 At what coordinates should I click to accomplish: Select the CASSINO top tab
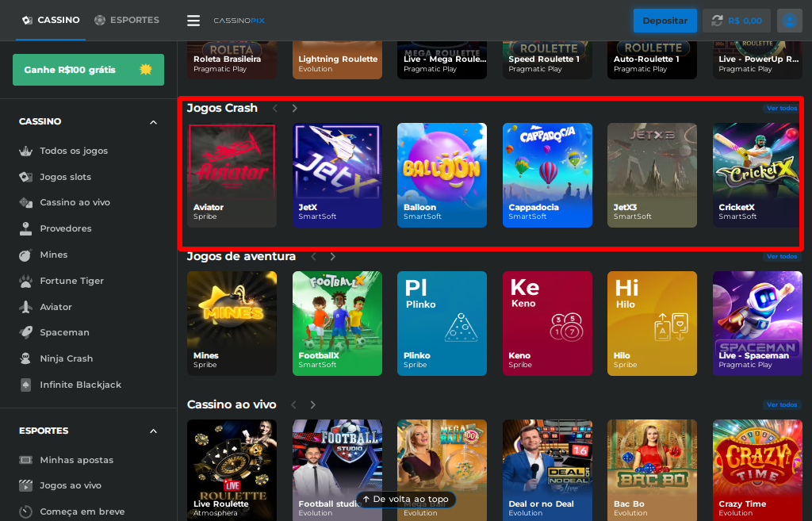tap(51, 20)
